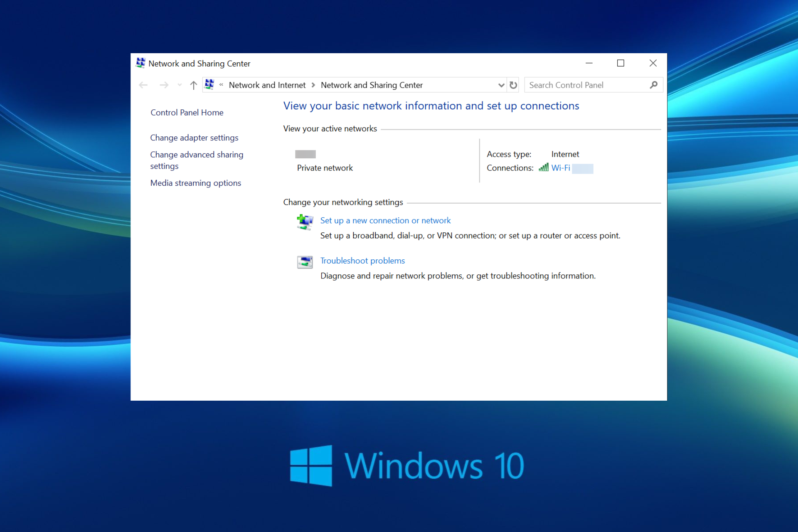This screenshot has width=798, height=532.
Task: Click the Control Panel icon in the address bar
Action: pos(209,85)
